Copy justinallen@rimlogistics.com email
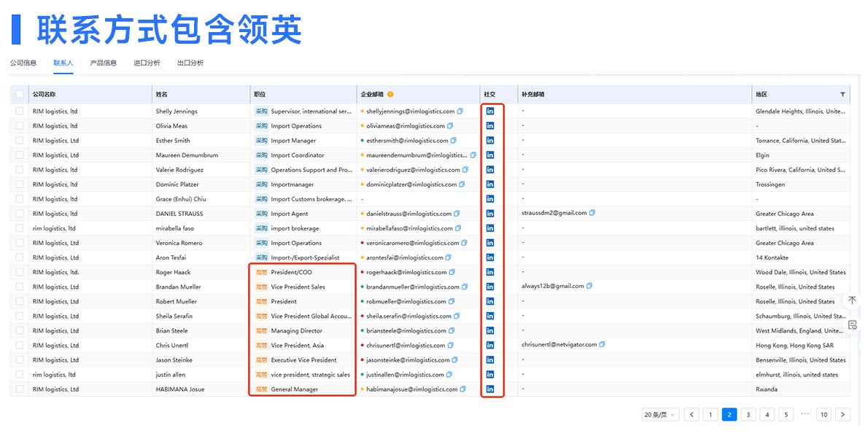The width and height of the screenshot is (868, 436). 449,375
